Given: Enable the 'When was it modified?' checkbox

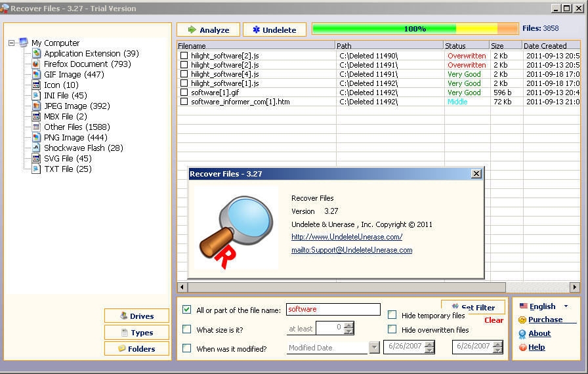Looking at the screenshot, I should [187, 348].
